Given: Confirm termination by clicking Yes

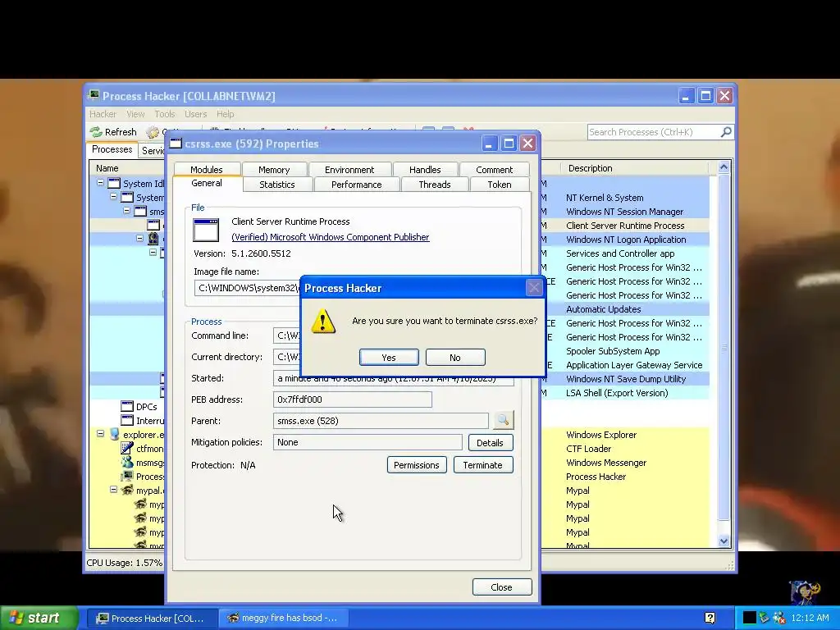Looking at the screenshot, I should pos(389,358).
